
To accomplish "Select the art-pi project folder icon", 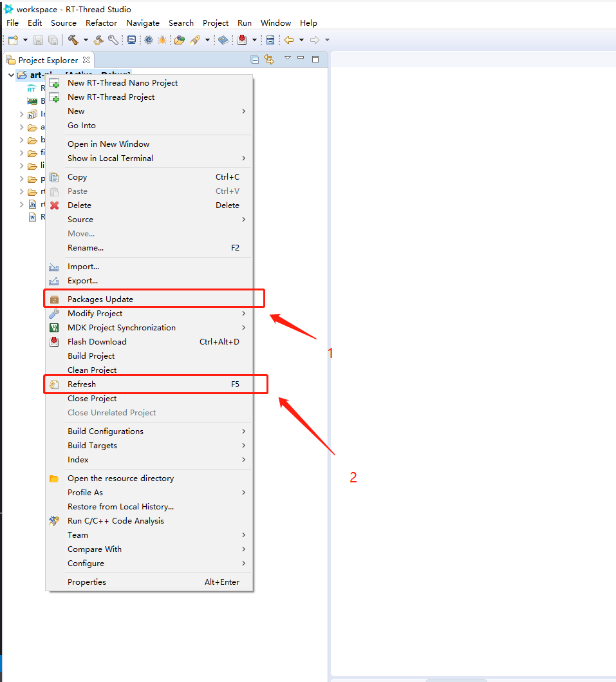I will (22, 75).
